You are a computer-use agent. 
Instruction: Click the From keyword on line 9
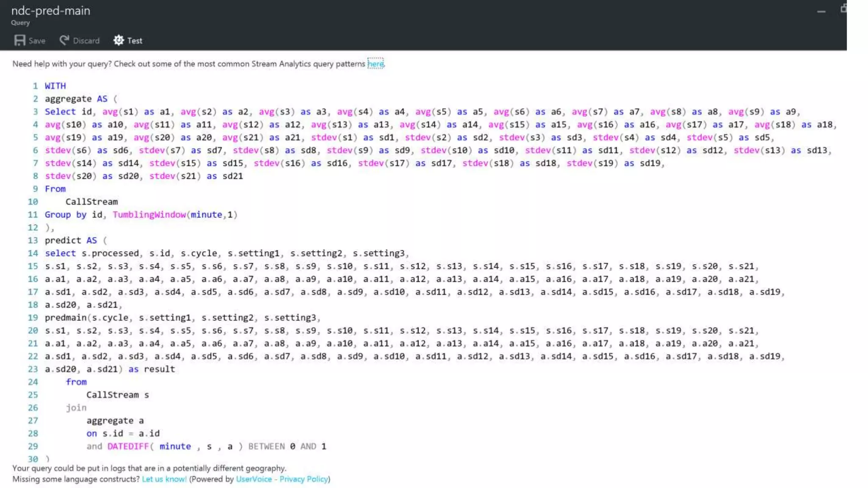[x=56, y=189]
